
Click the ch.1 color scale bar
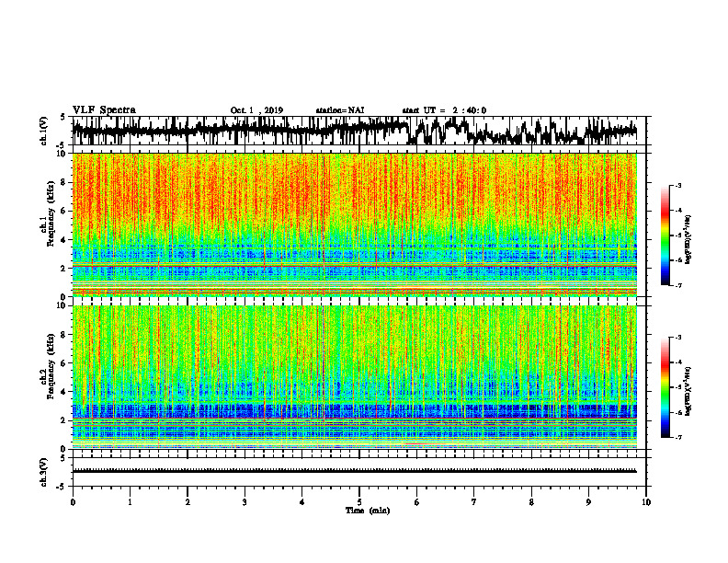[x=665, y=236]
